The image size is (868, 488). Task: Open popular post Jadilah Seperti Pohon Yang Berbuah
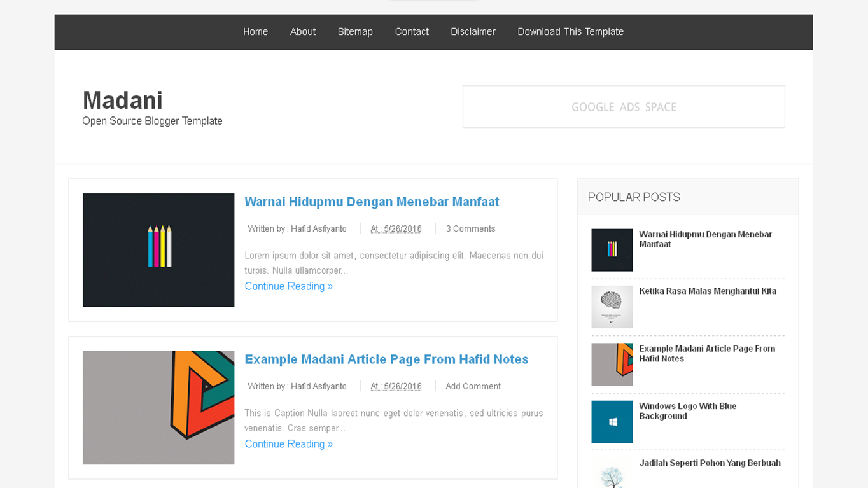710,463
